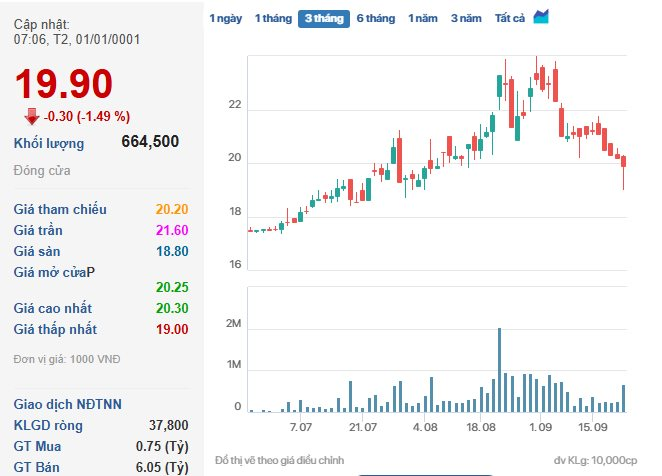Select the 1 ngày time range
Viewport: 662px width, 476px height.
(225, 18)
